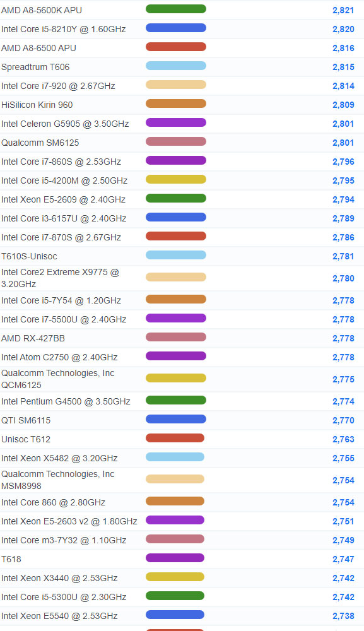Open the Qualcomm SM6125 entry
Screen dimensions: 364x631
point(40,143)
